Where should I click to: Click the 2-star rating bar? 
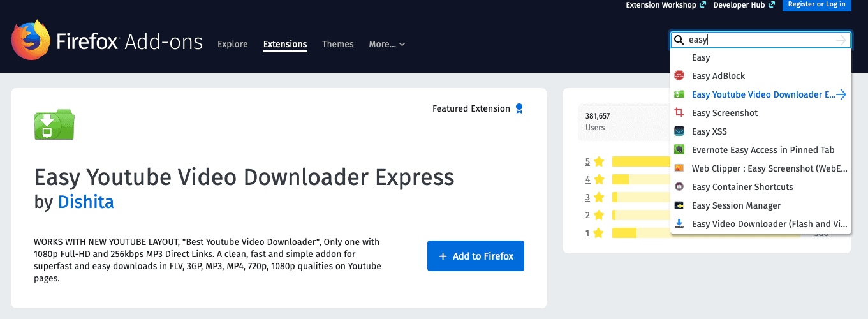tap(641, 215)
